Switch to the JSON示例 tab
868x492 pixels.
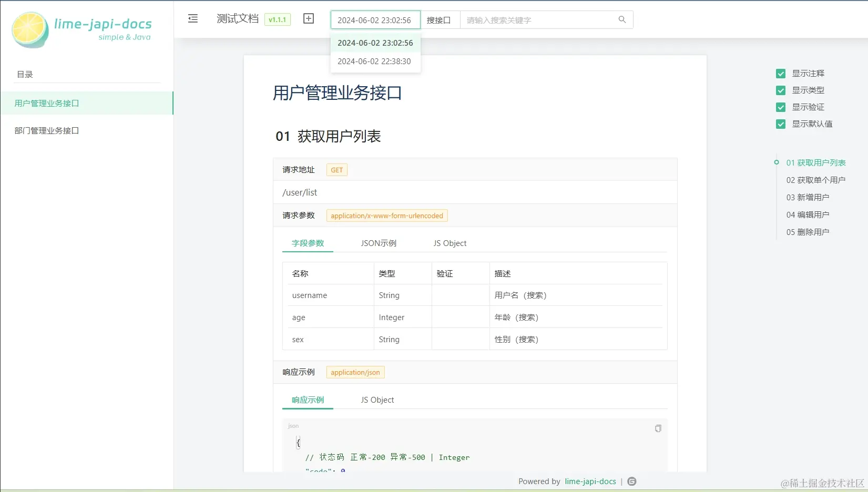[x=379, y=243]
